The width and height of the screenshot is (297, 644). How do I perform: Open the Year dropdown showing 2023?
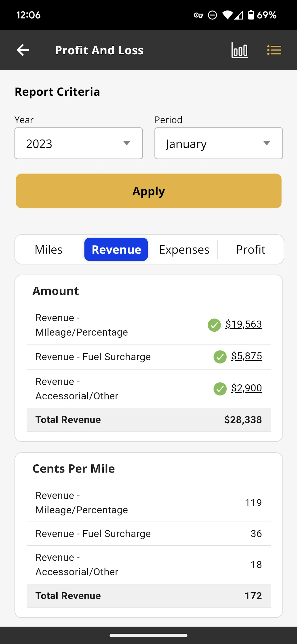79,143
